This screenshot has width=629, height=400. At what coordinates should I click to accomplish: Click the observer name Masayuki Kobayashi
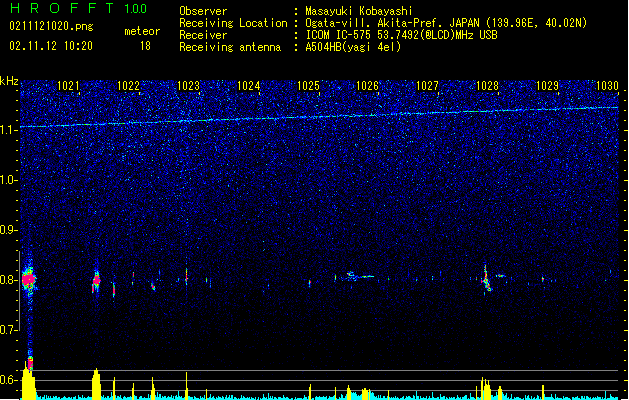(359, 11)
